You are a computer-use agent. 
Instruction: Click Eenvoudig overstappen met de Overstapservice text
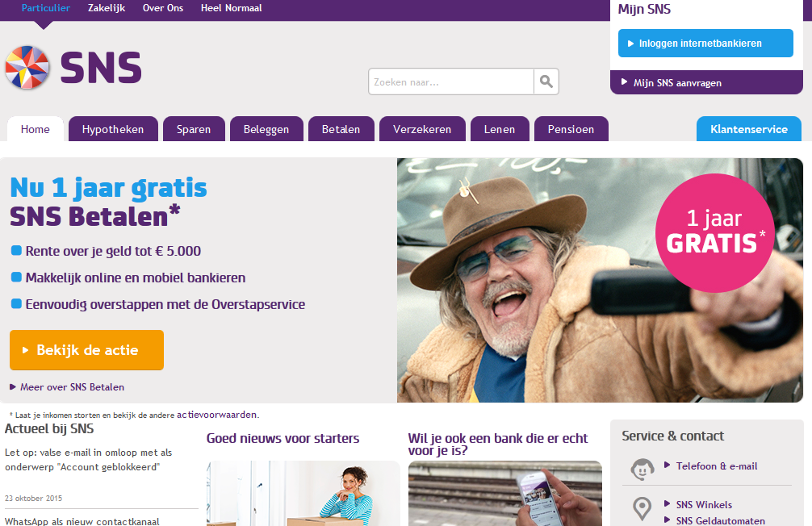click(x=165, y=304)
